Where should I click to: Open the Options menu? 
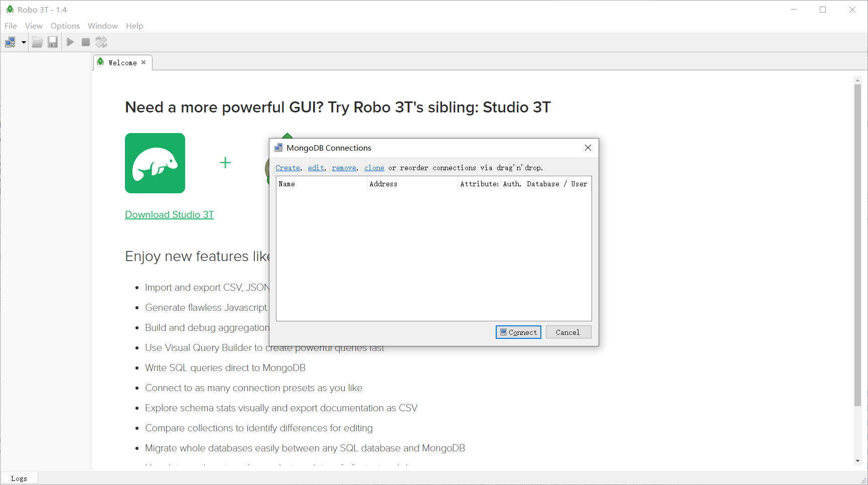tap(65, 26)
